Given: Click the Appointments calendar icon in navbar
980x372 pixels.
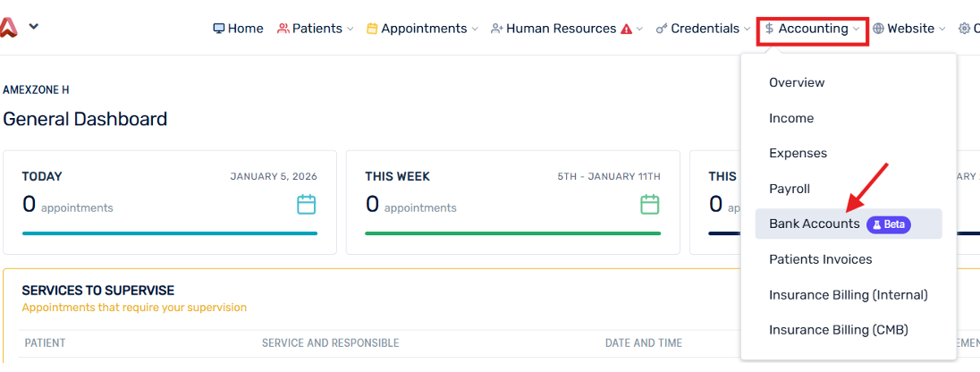Looking at the screenshot, I should [x=372, y=29].
